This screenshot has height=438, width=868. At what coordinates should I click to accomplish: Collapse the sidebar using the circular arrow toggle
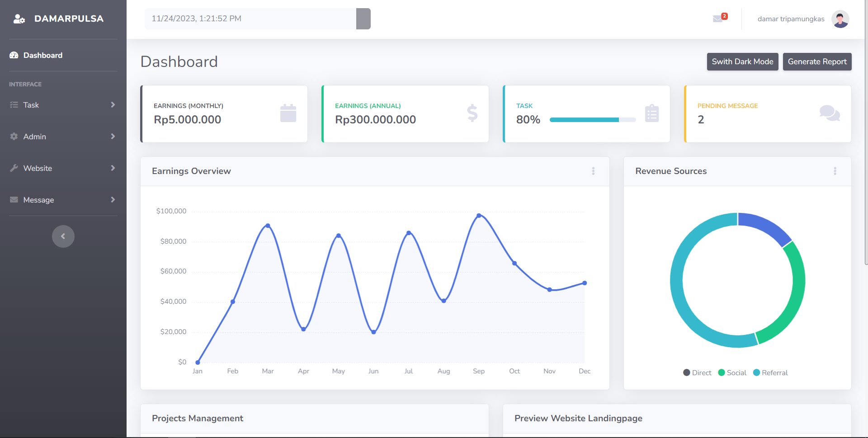point(63,236)
